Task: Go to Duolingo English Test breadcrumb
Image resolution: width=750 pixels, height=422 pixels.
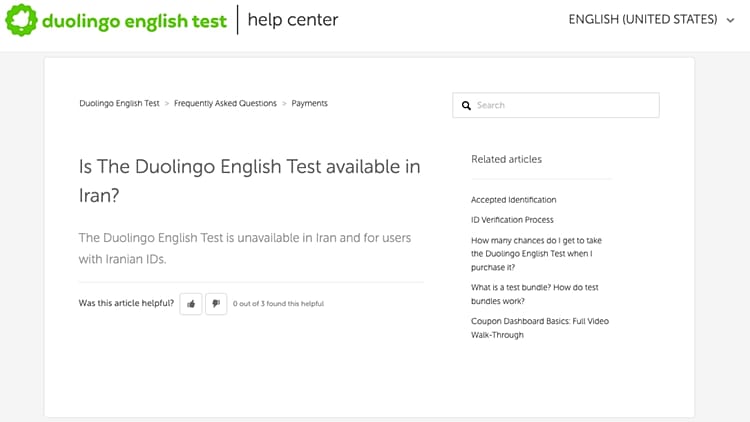Action: [119, 103]
